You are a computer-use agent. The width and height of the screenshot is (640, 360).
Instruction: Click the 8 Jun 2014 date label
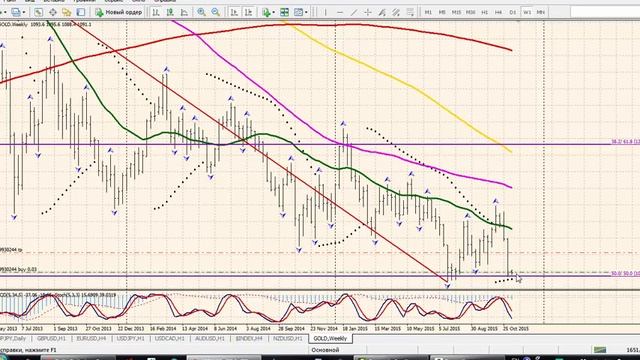[x=225, y=328]
